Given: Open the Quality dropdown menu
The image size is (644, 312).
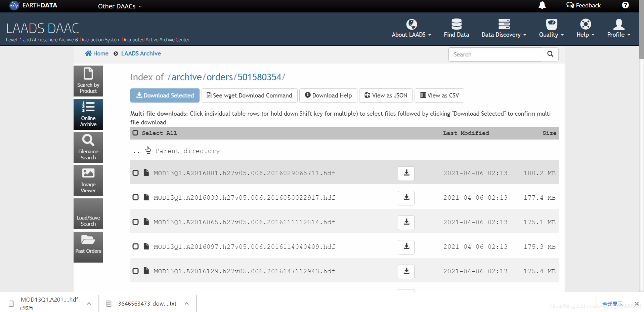Looking at the screenshot, I should coord(551,28).
